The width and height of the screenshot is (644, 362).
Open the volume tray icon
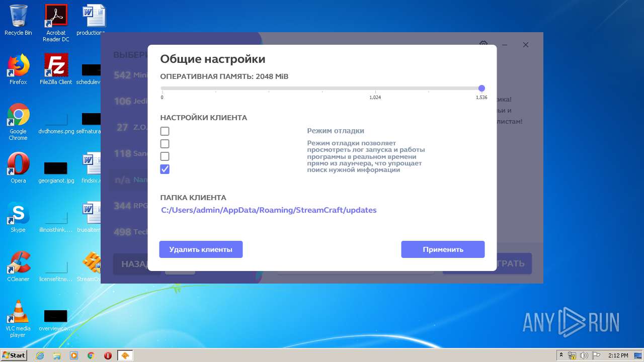pos(584,355)
